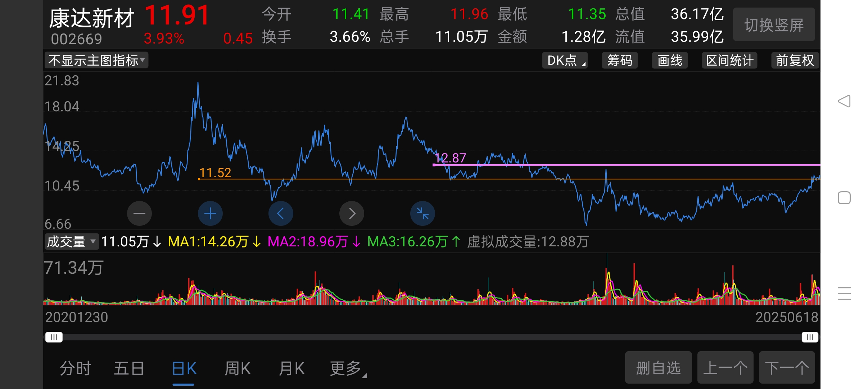Expand the 更多 period menu

pyautogui.click(x=348, y=368)
